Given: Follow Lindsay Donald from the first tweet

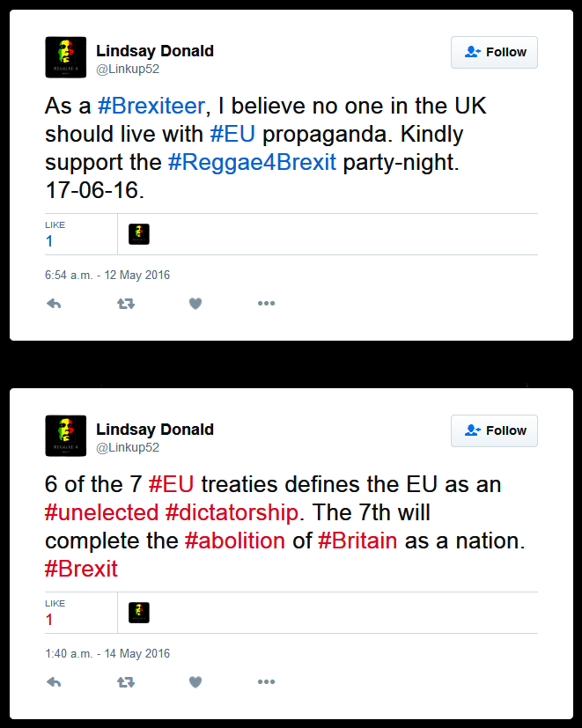Looking at the screenshot, I should 494,52.
